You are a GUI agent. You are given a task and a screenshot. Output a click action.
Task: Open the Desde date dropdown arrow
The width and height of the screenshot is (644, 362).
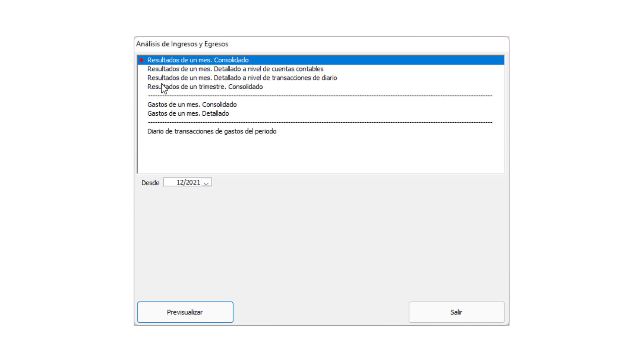pyautogui.click(x=206, y=183)
